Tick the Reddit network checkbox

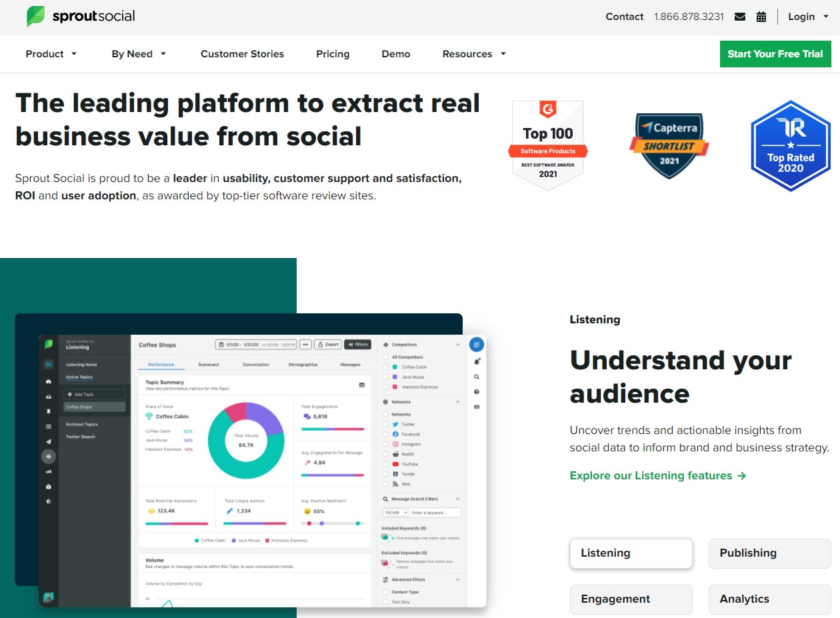(386, 454)
